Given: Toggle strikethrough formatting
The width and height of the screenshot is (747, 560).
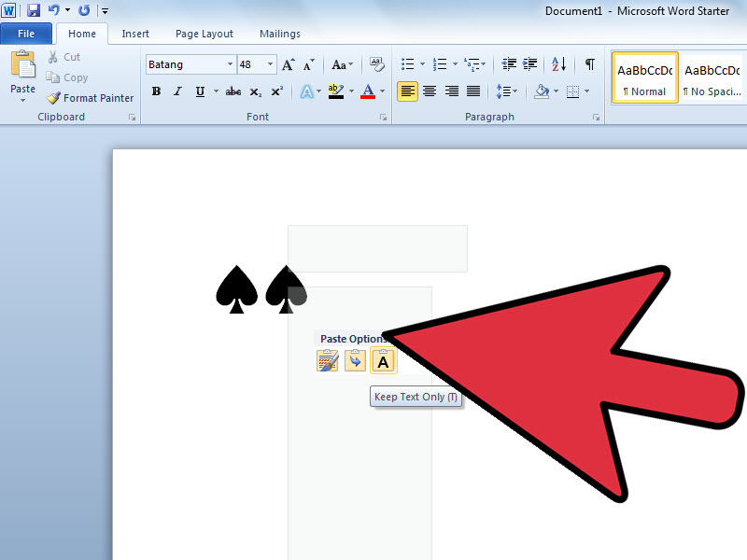Looking at the screenshot, I should click(233, 91).
